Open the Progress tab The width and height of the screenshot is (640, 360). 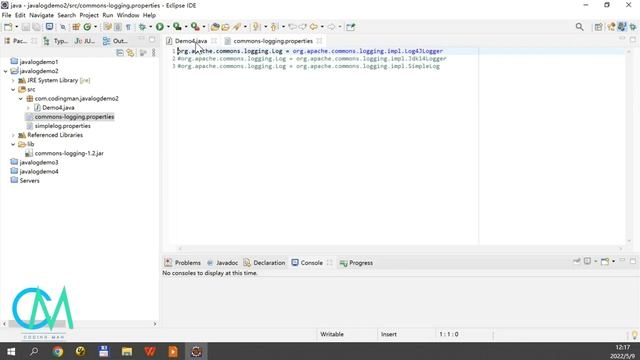tap(356, 263)
